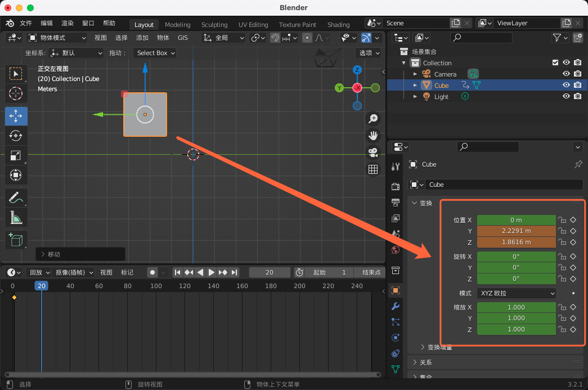This screenshot has width=588, height=390.
Task: Hide Light in viewport via eye icon
Action: point(566,96)
